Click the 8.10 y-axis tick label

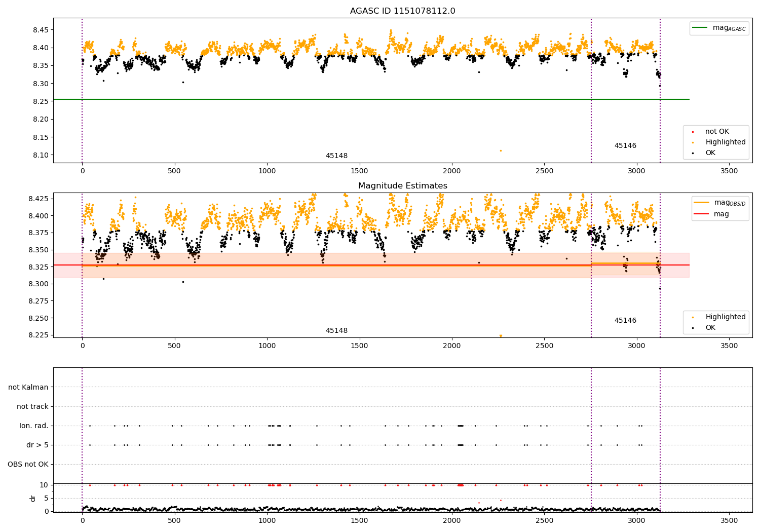pos(40,155)
